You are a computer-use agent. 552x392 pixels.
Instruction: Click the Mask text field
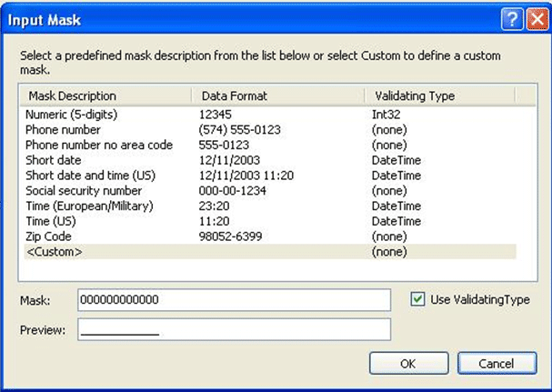click(x=234, y=300)
